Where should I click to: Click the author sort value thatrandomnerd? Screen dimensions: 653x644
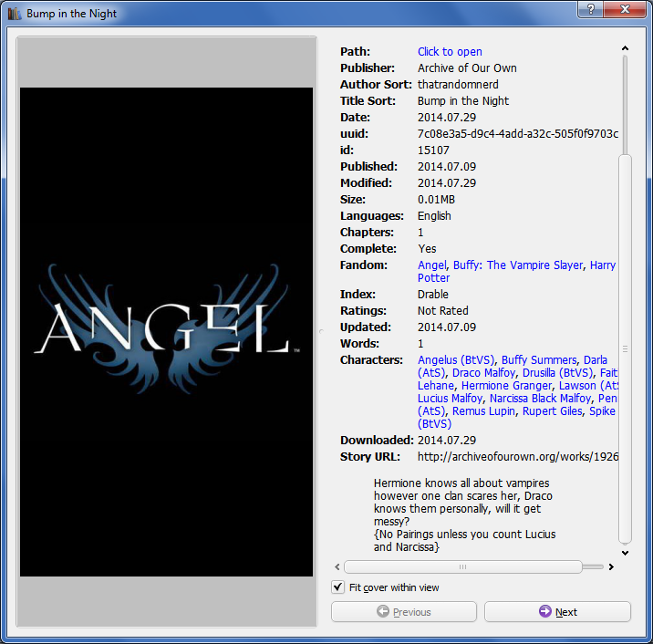click(x=458, y=85)
